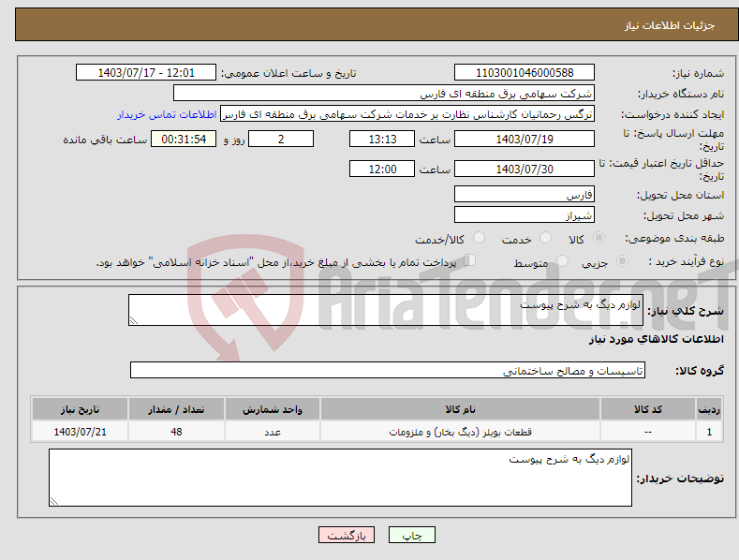Click the اطلاعات کالاهای مورد نیاز heading
Viewport: 739px width, 560px height.
coord(656,339)
